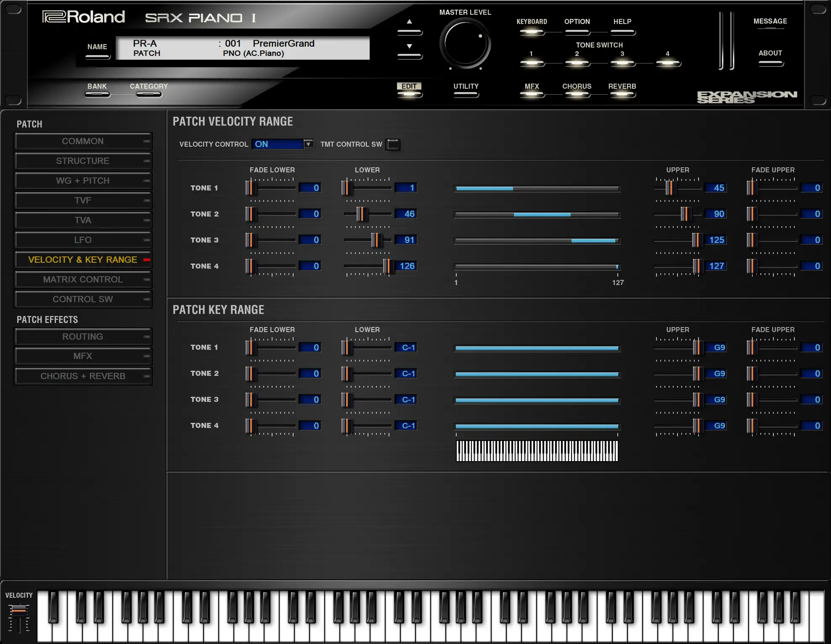Open the BANK selector
The width and height of the screenshot is (831, 644).
pos(97,94)
